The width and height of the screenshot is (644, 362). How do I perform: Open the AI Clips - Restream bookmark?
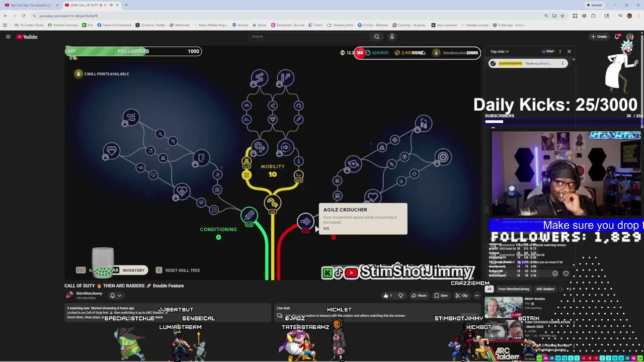[x=374, y=25]
